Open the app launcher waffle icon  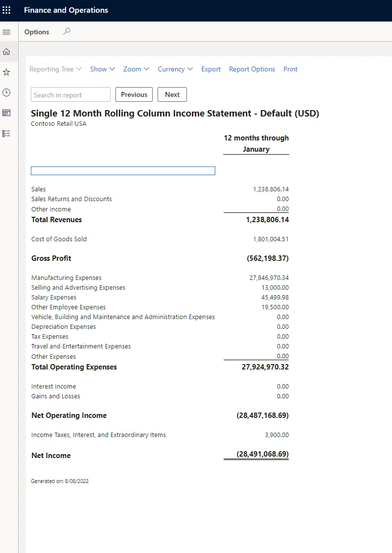tap(7, 10)
